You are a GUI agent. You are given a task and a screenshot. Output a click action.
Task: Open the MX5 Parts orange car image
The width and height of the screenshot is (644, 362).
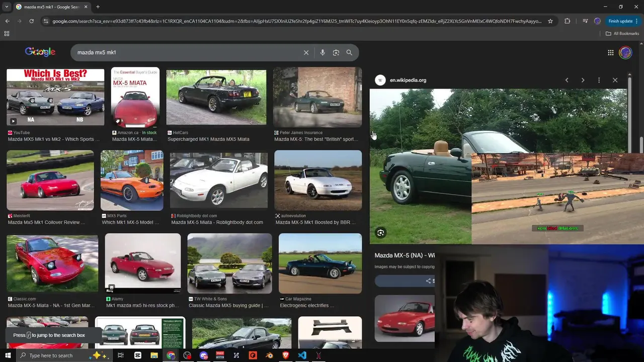[x=132, y=180]
